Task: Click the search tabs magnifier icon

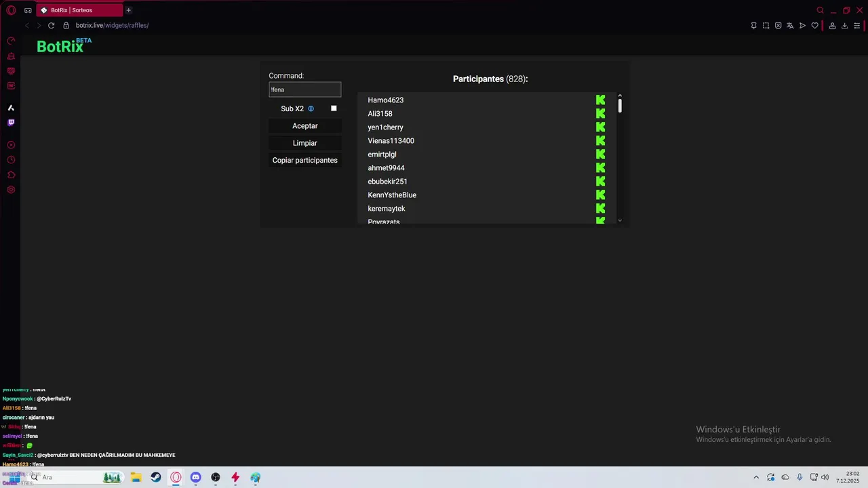Action: coord(820,10)
